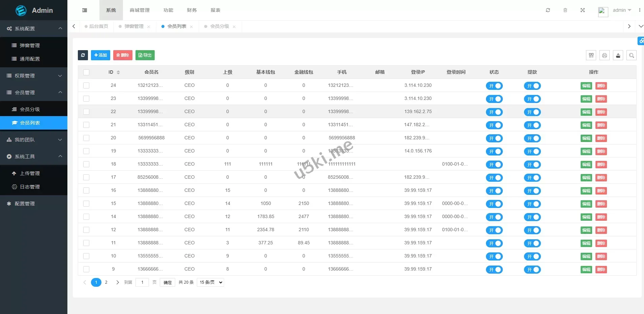Click the print table icon
The height and width of the screenshot is (314, 644).
605,56
